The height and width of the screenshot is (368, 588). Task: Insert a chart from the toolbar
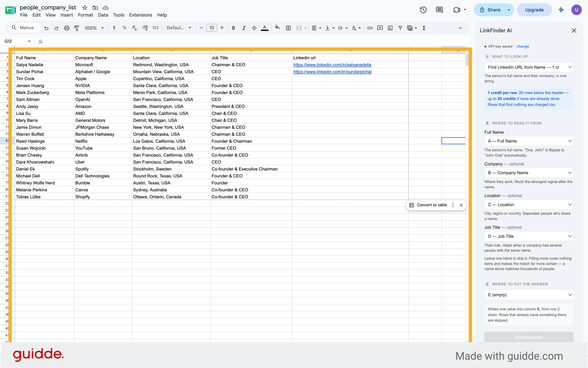point(390,28)
